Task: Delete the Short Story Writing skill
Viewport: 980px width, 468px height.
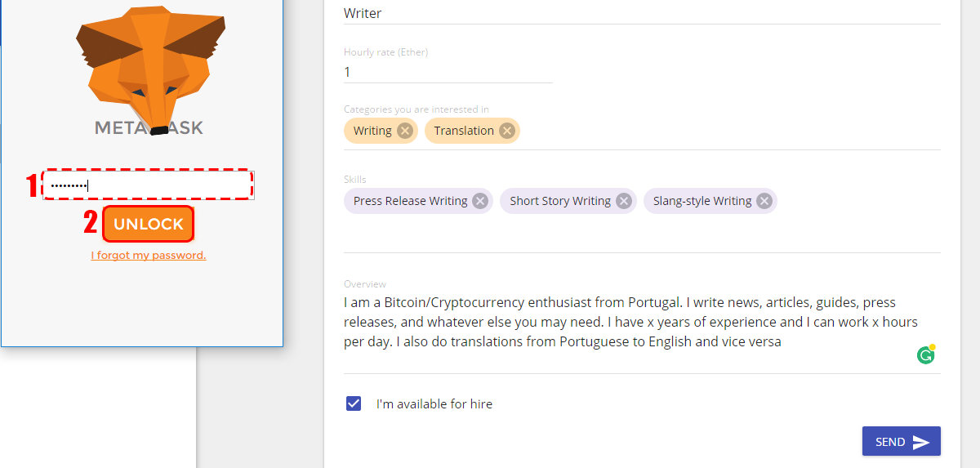Action: pyautogui.click(x=624, y=201)
